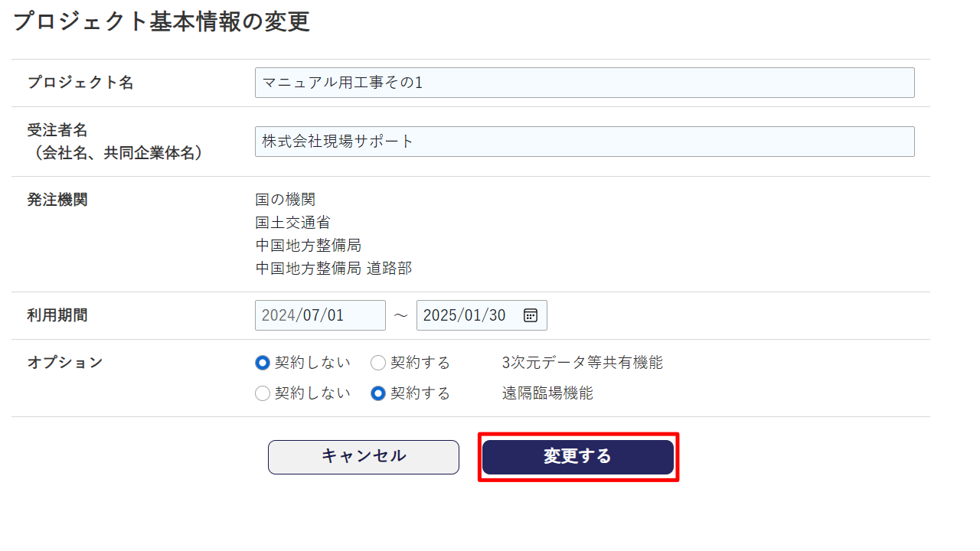This screenshot has width=980, height=551.
Task: Click the end date text 2025/01/30
Action: click(x=464, y=315)
